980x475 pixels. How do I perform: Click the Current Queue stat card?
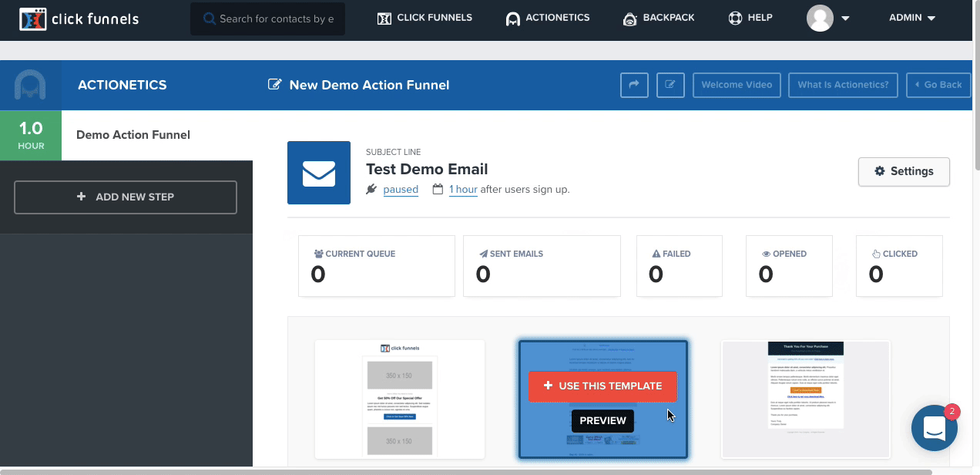point(377,266)
